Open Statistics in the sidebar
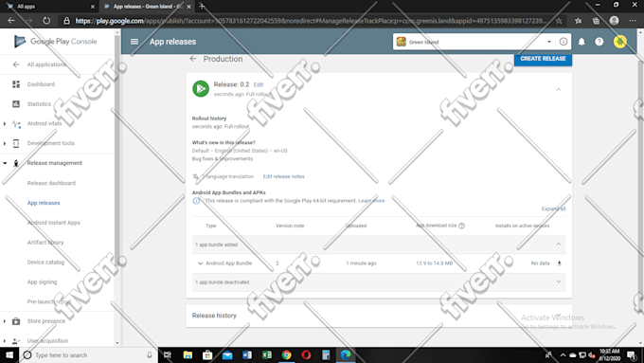Viewport: 644px width, 363px height. (x=39, y=104)
